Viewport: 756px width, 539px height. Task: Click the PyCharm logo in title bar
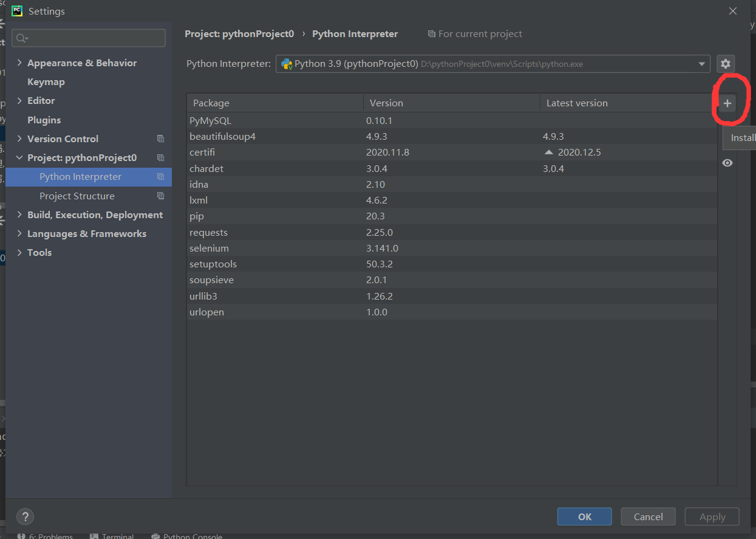(x=17, y=11)
